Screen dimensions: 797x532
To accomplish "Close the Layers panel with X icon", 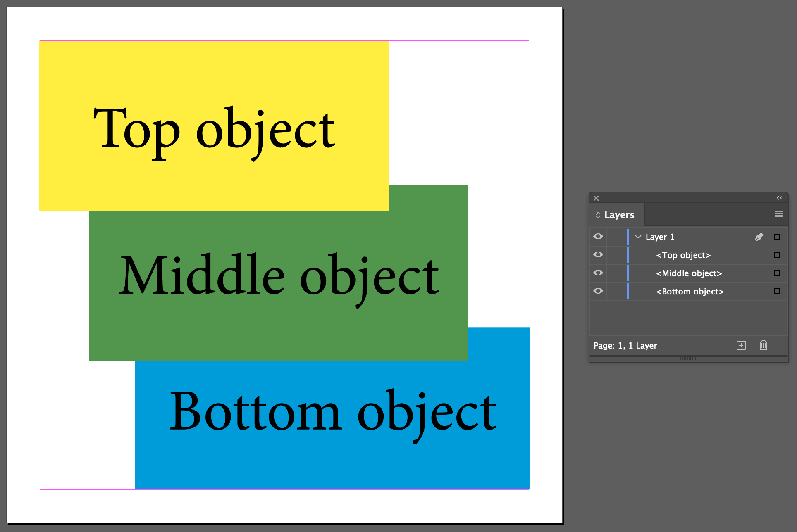I will [596, 198].
